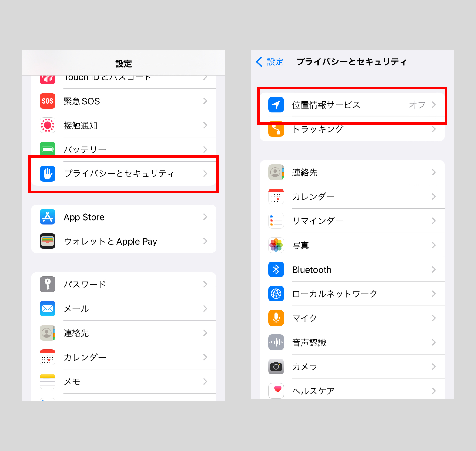Select the リマインダー privacy entry
Screen dimensions: 476x451
pos(352,221)
